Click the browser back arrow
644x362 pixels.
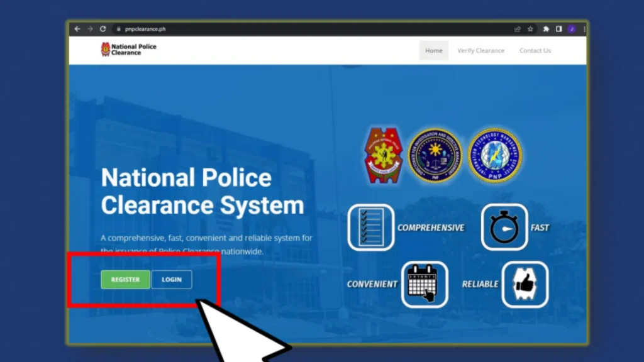77,28
